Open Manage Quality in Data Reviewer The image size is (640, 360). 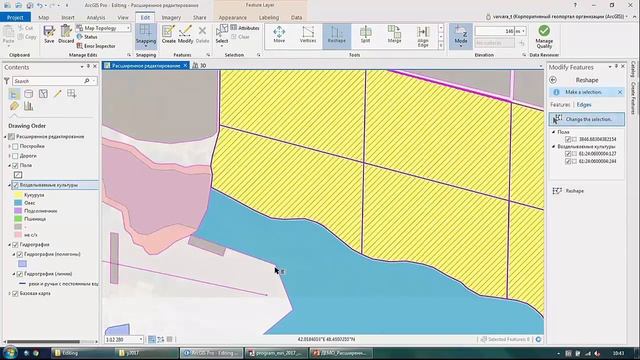click(544, 37)
